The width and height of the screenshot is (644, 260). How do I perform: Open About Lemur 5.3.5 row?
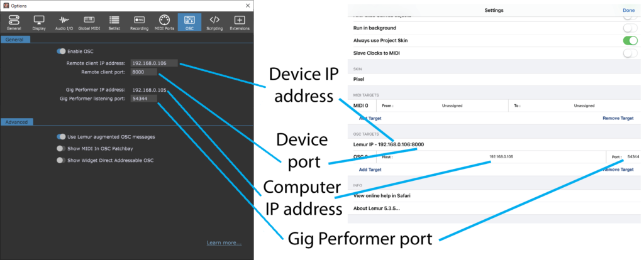[494, 209]
